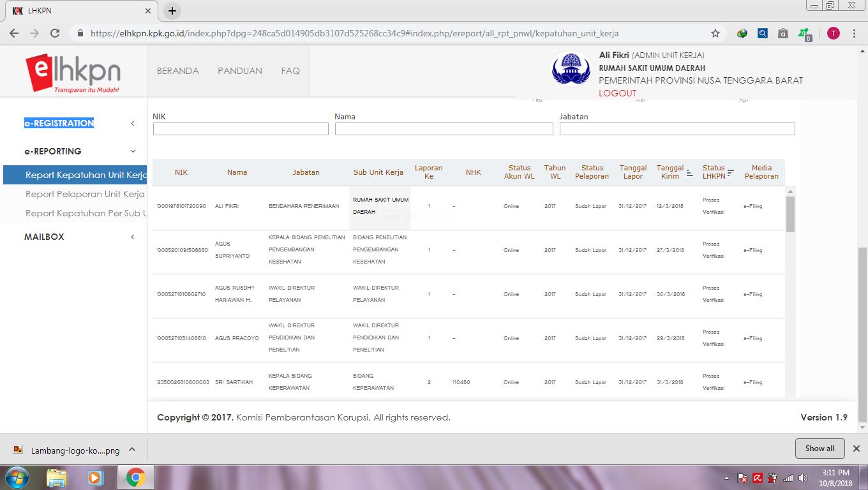
Task: Click the Status LHKPN sort icon
Action: 731,172
